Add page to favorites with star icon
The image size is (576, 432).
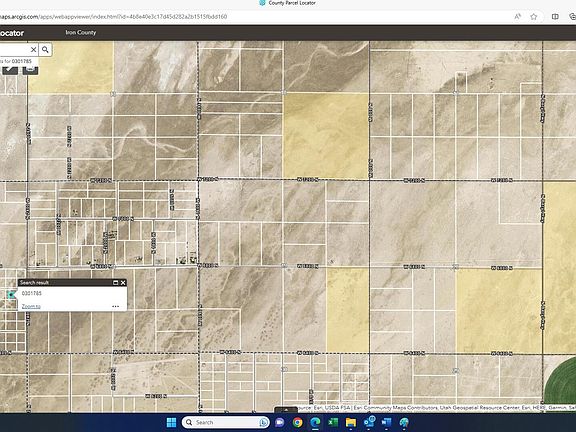click(534, 17)
